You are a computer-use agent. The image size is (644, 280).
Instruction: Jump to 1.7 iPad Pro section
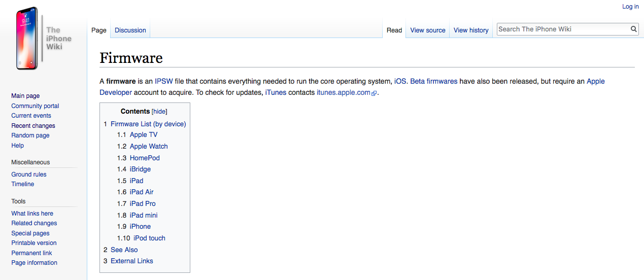tap(136, 203)
